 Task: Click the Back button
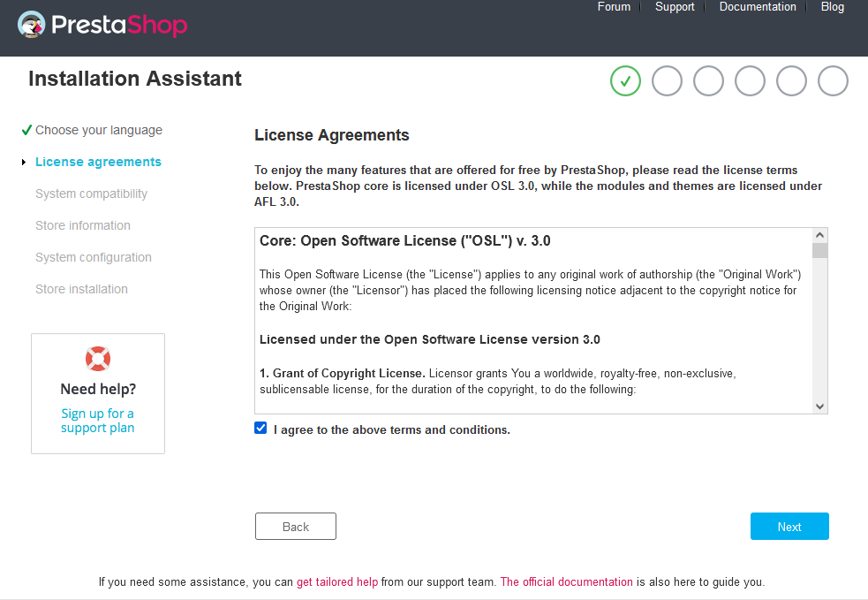[296, 527]
